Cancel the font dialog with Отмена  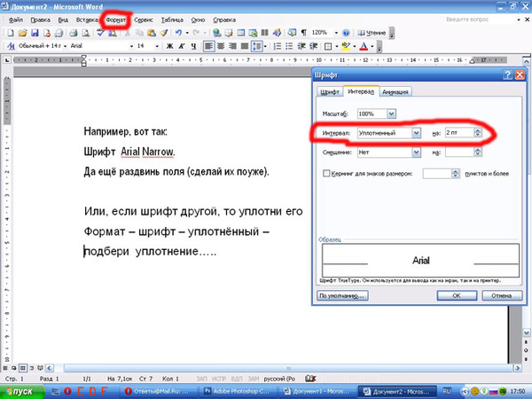(x=502, y=295)
